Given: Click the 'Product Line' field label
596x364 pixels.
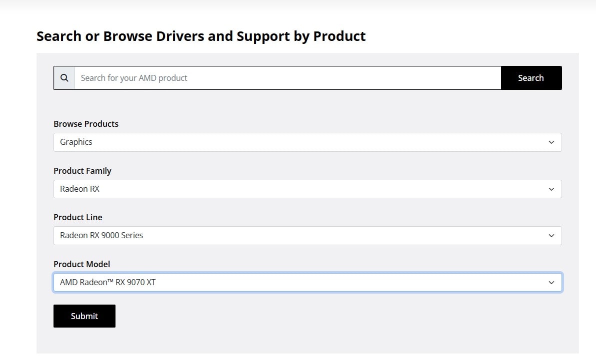Looking at the screenshot, I should coord(78,217).
